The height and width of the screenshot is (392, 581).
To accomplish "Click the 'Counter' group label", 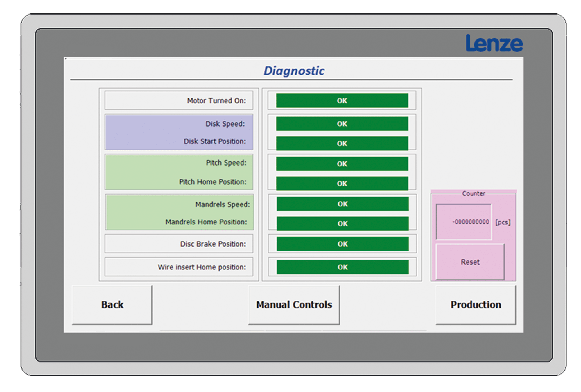I will tap(474, 193).
